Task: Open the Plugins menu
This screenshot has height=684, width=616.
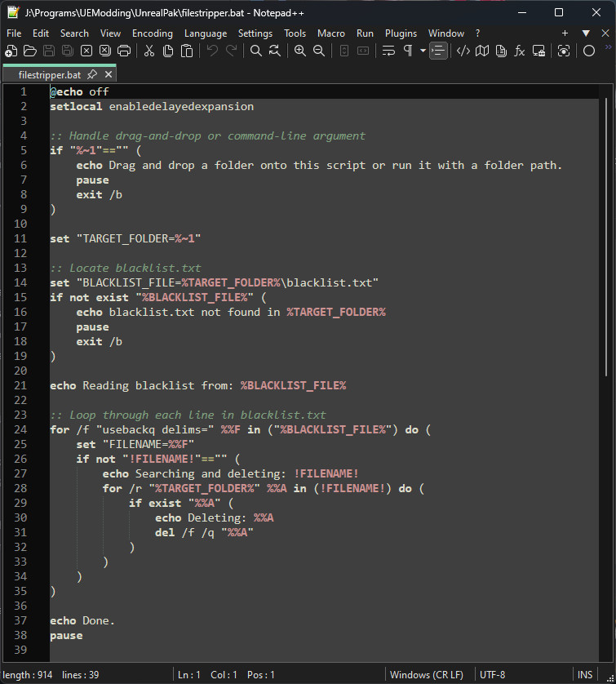Action: pos(401,33)
